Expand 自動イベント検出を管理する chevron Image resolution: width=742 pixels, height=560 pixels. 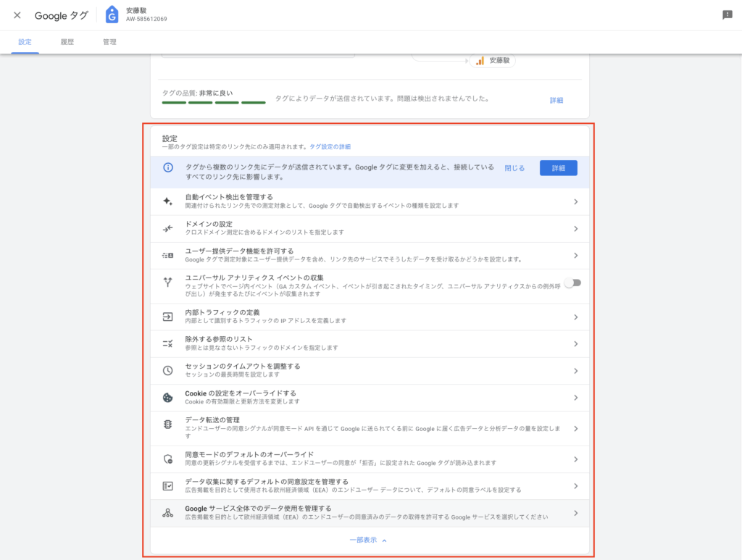point(575,202)
